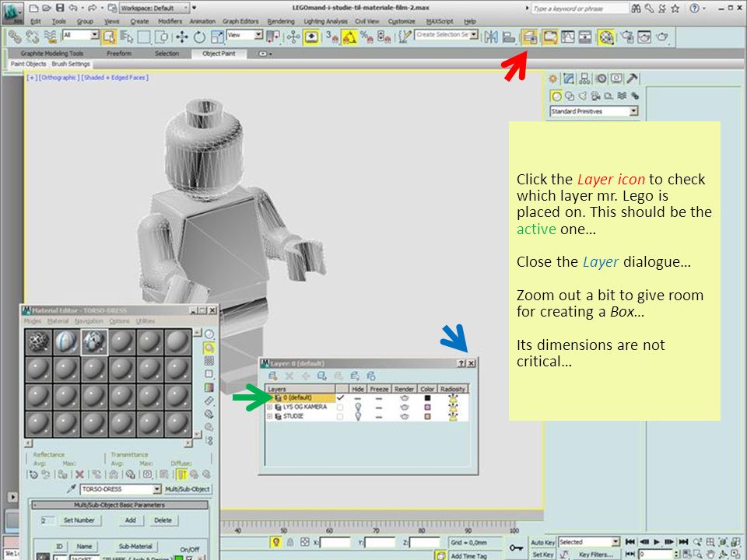
Task: Click the Add button in Material Editor
Action: click(131, 520)
